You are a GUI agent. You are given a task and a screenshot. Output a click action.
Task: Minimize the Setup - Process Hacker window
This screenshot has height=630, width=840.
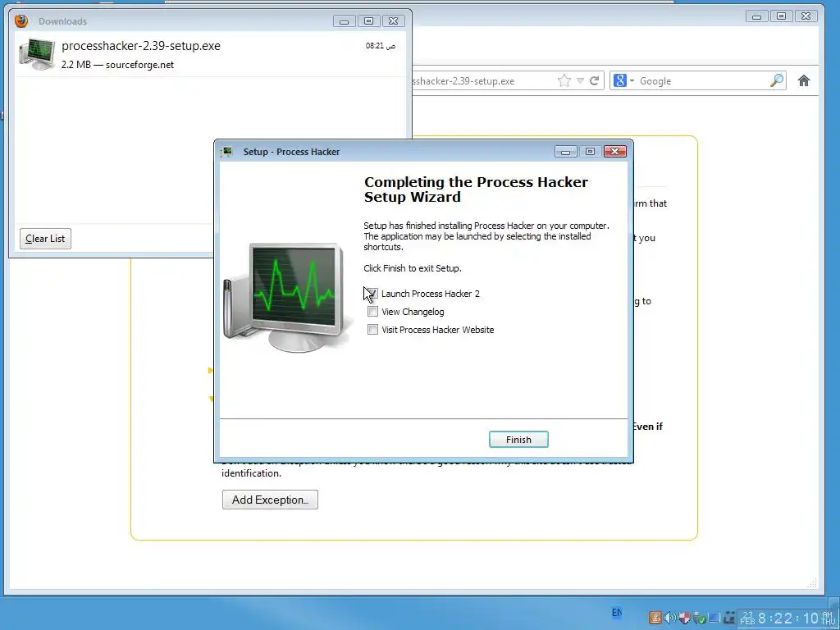pos(566,152)
